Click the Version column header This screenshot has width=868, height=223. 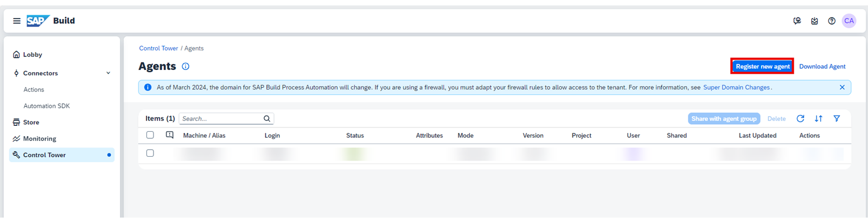pyautogui.click(x=533, y=136)
